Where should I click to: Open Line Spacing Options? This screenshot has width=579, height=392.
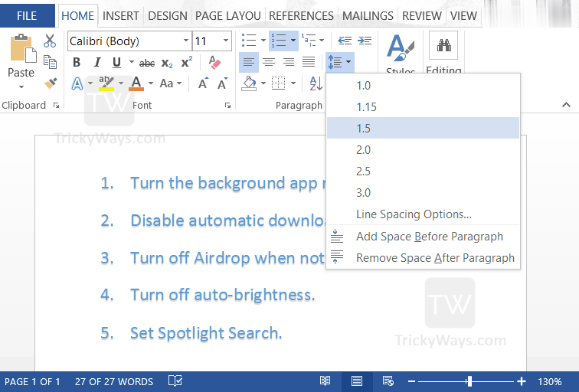tap(424, 214)
